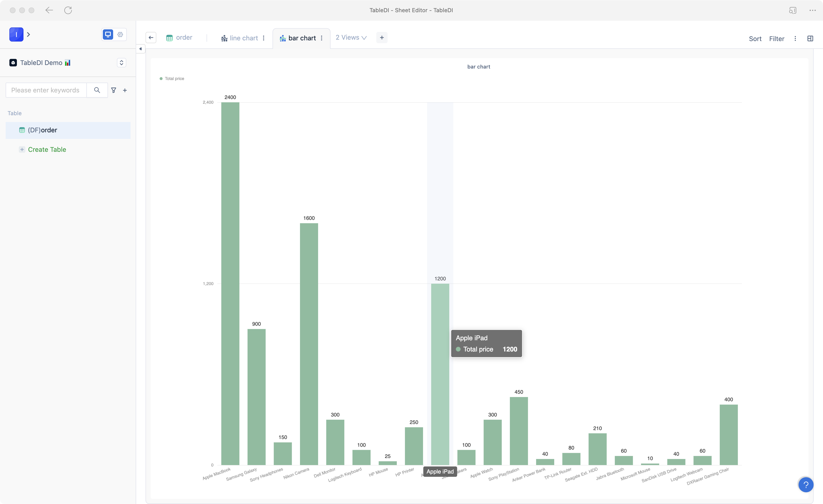
Task: Click the Nikon Camera 1600 bar
Action: pos(309,344)
